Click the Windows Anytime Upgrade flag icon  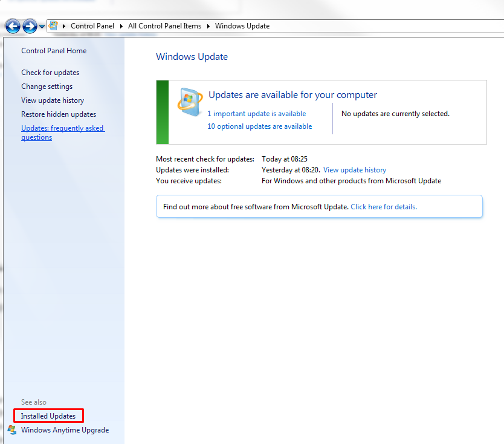point(12,430)
